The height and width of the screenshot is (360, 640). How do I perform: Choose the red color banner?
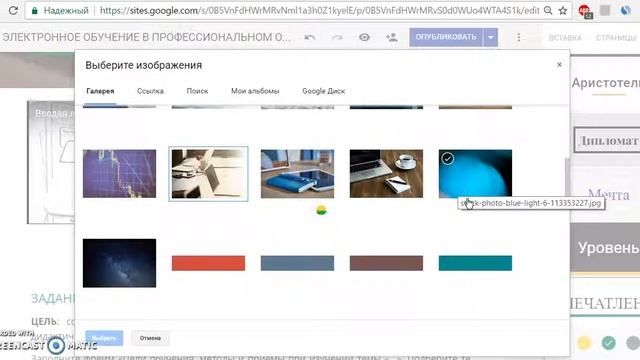208,263
